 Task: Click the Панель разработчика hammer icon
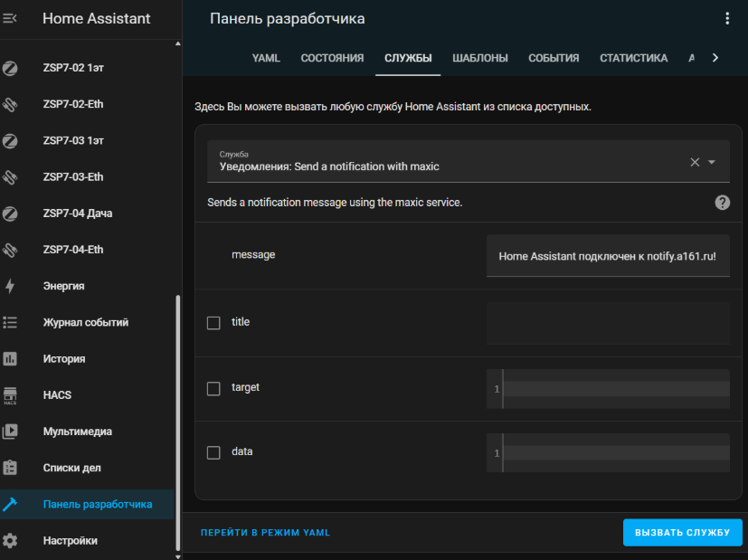click(10, 504)
